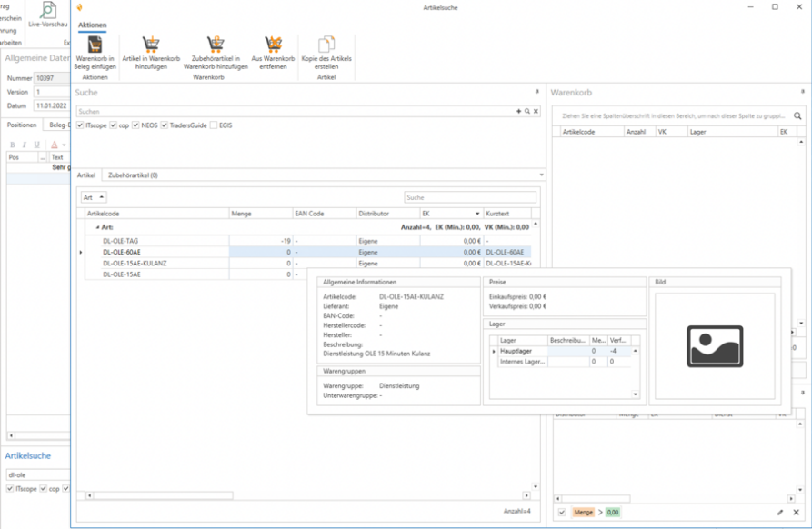This screenshot has height=529, width=812.
Task: Switch to the Zubehörartikel (0) tab
Action: tap(133, 175)
